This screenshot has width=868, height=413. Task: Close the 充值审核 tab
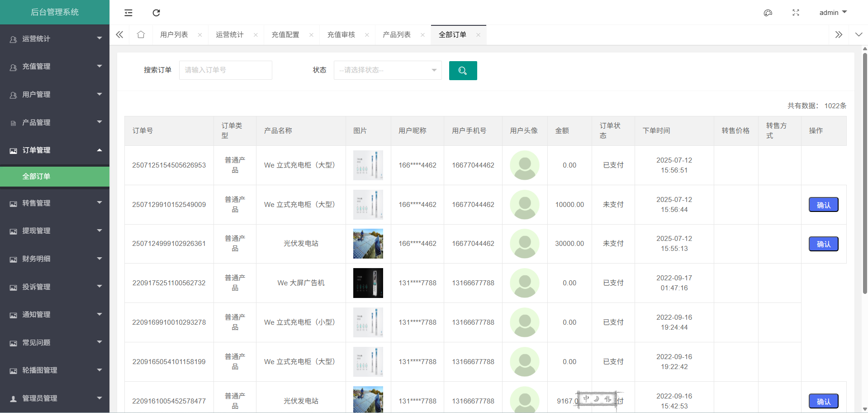click(x=367, y=35)
